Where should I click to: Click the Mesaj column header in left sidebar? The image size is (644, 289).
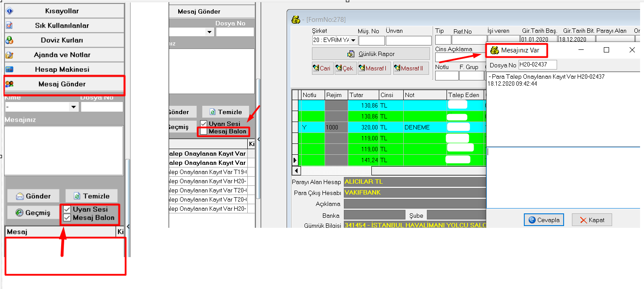point(60,232)
